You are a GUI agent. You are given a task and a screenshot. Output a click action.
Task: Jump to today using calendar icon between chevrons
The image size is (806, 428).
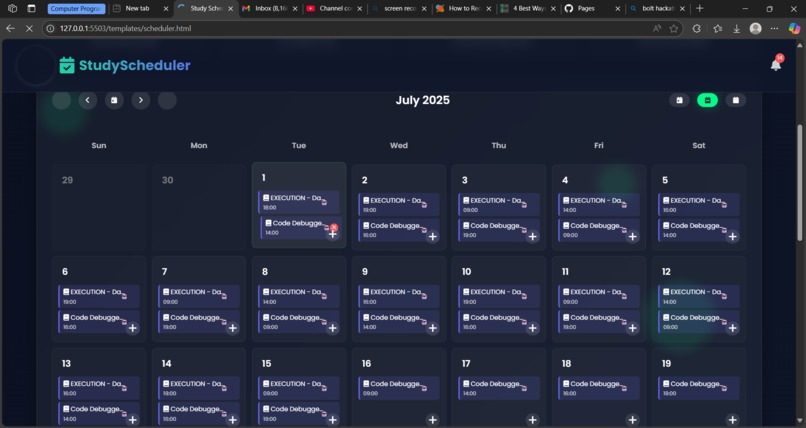114,100
